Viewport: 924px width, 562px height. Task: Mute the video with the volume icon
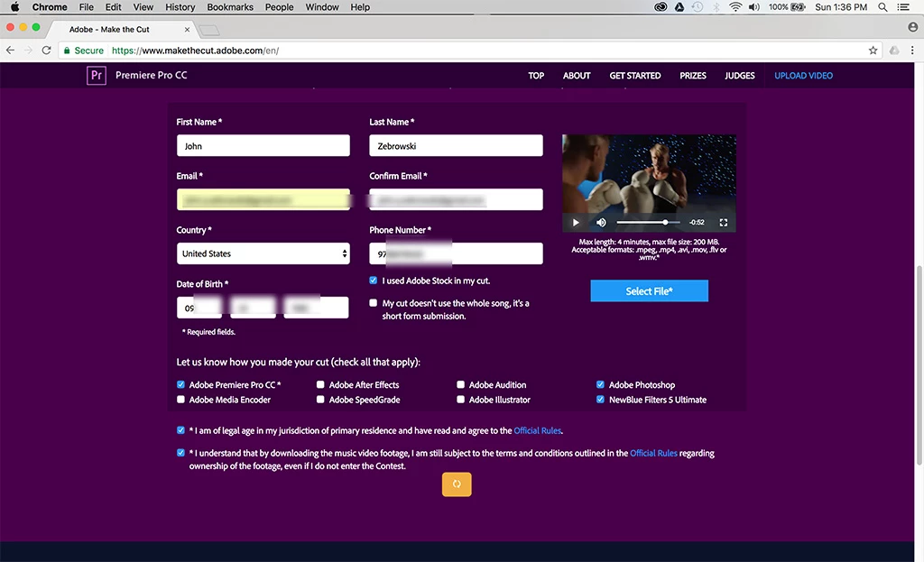click(601, 223)
